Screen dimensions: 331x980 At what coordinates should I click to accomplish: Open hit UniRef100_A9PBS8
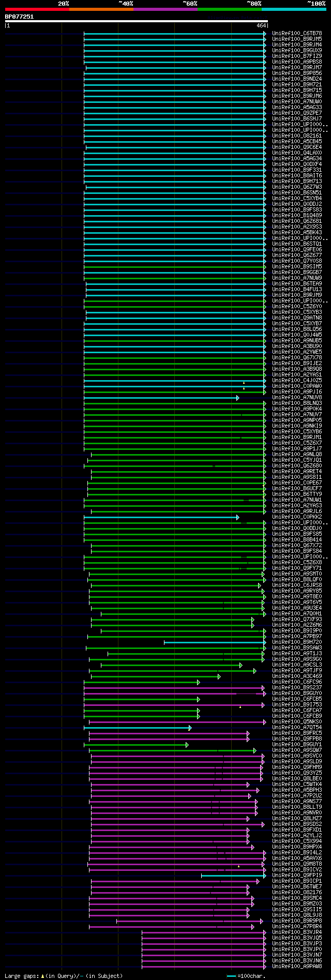[297, 62]
